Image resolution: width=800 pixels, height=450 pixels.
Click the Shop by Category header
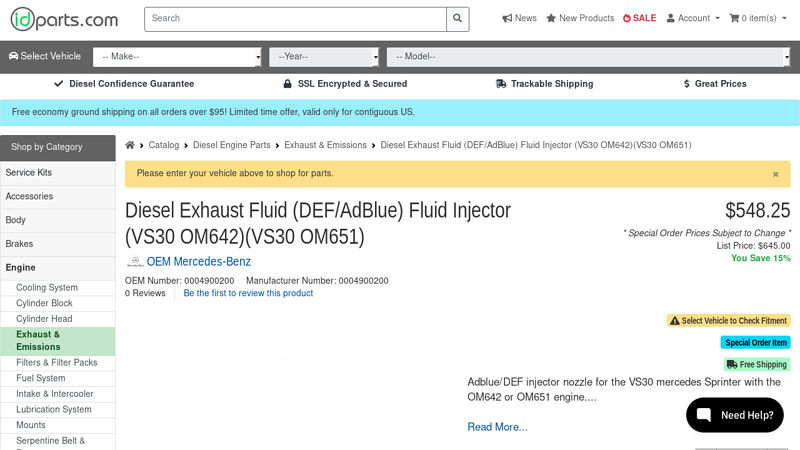pos(58,147)
